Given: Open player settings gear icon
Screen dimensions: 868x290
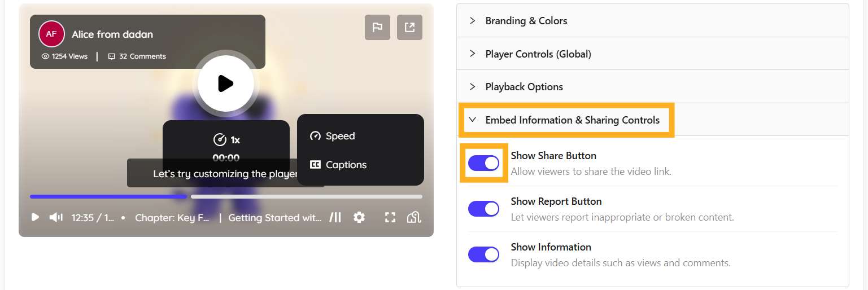Looking at the screenshot, I should 359,217.
